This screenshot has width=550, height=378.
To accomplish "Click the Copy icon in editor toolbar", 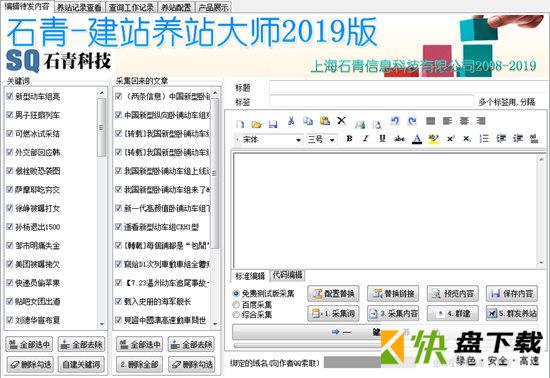I will tap(308, 121).
